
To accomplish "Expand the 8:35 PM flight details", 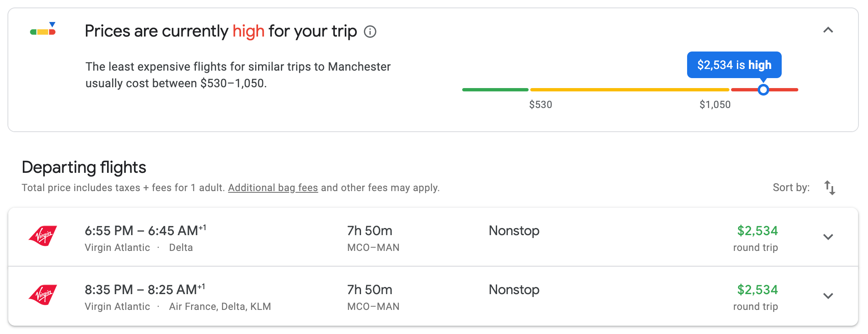I will click(x=828, y=296).
